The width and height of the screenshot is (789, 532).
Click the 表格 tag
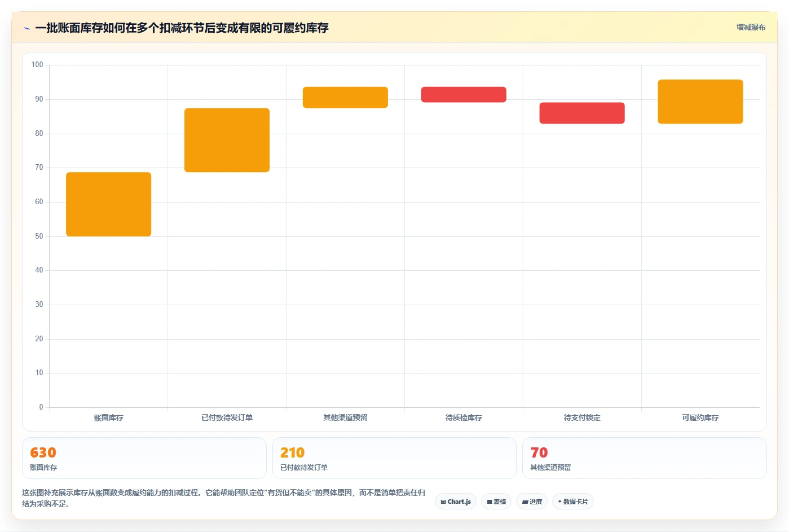(x=496, y=502)
